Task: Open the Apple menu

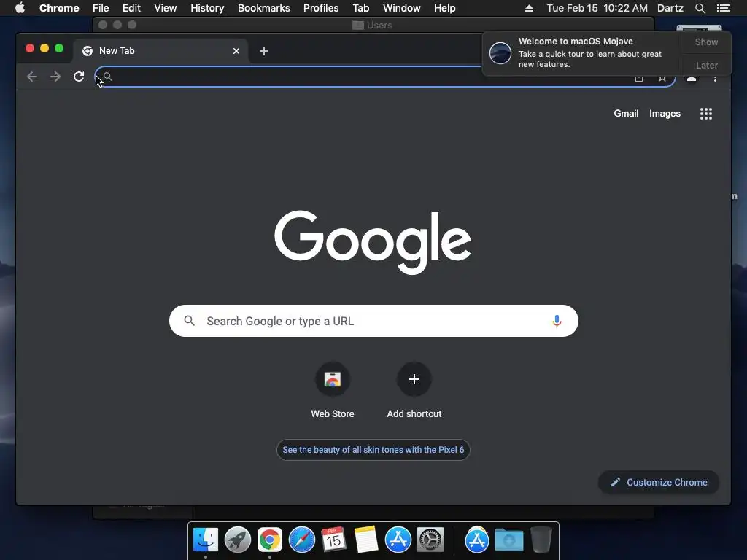Action: (20, 8)
